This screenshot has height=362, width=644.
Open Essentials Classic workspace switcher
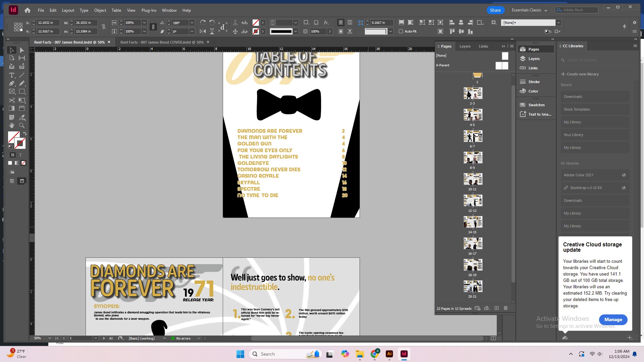[x=529, y=10]
